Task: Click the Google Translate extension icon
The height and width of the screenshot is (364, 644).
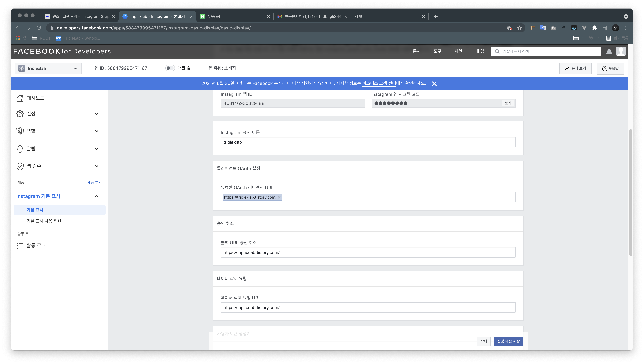Action: pos(543,28)
